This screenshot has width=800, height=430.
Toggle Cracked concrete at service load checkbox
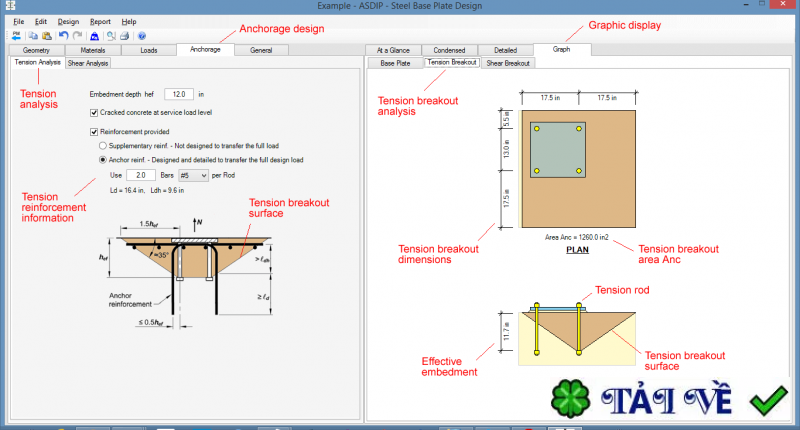pos(94,113)
